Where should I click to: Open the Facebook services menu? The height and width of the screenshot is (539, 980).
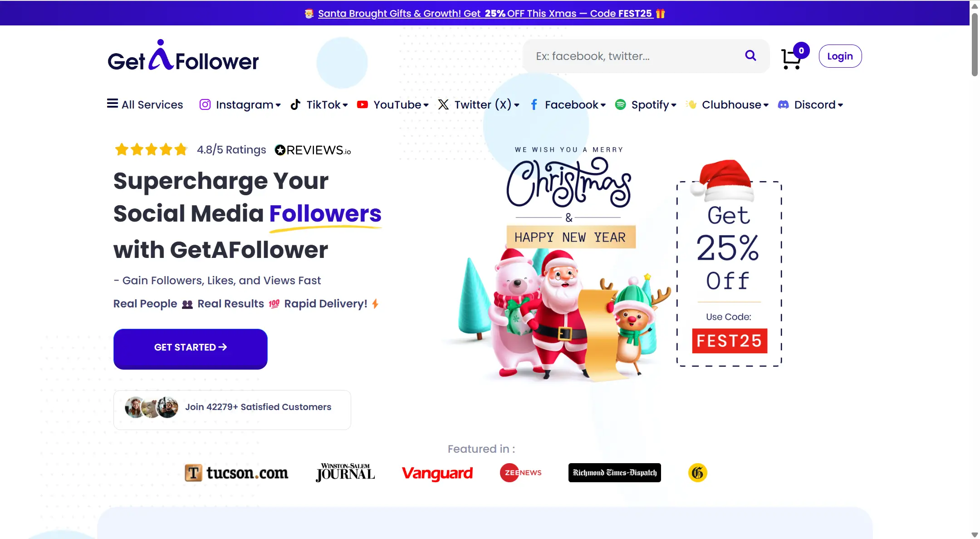pos(568,105)
